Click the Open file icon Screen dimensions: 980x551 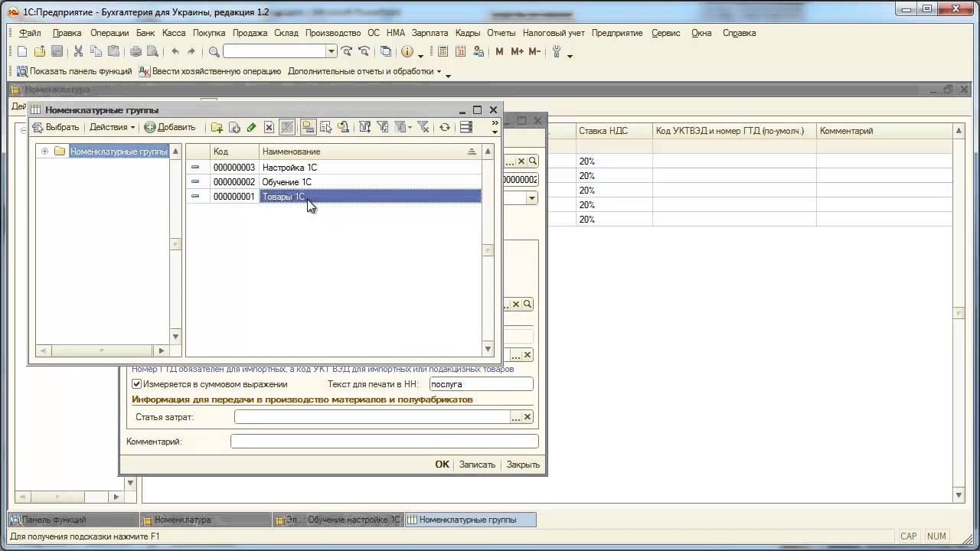click(x=40, y=51)
